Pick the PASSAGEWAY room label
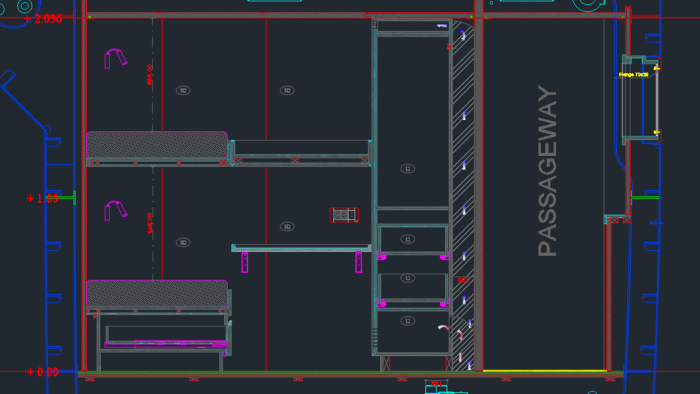The image size is (700, 394). pyautogui.click(x=548, y=171)
